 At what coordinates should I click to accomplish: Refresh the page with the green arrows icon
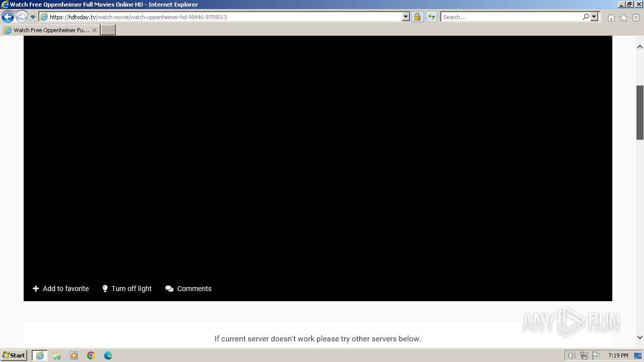431,17
